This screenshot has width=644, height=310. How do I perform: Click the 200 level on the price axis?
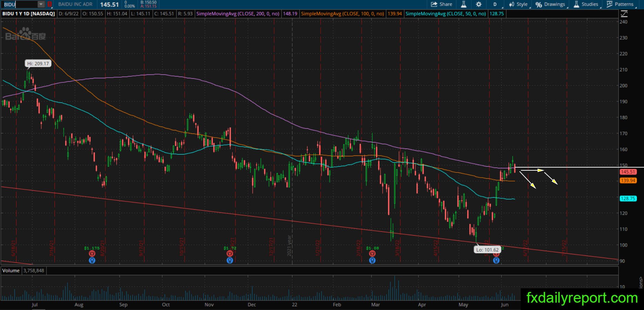pos(623,86)
